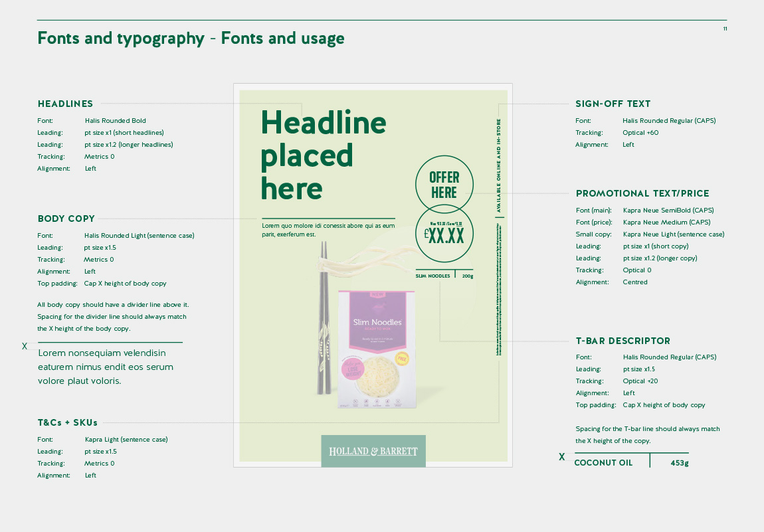Click the SLIM NOODLES T-bar label
This screenshot has height=532, width=764.
point(432,276)
